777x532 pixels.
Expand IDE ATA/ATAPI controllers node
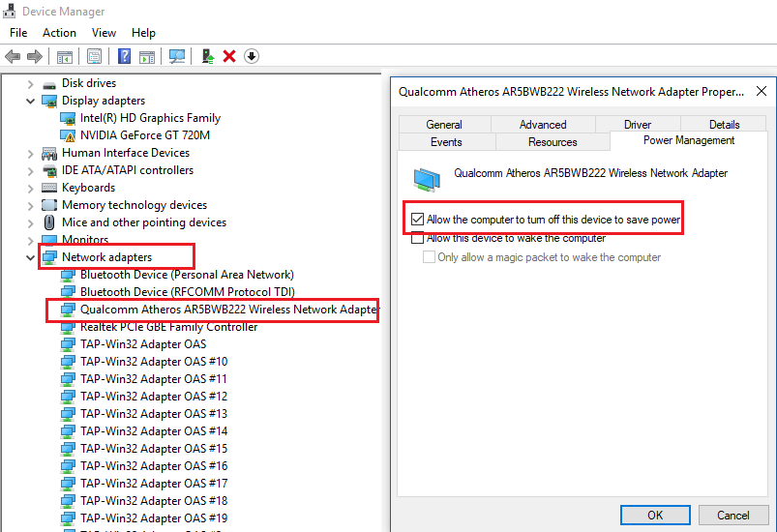[x=30, y=171]
